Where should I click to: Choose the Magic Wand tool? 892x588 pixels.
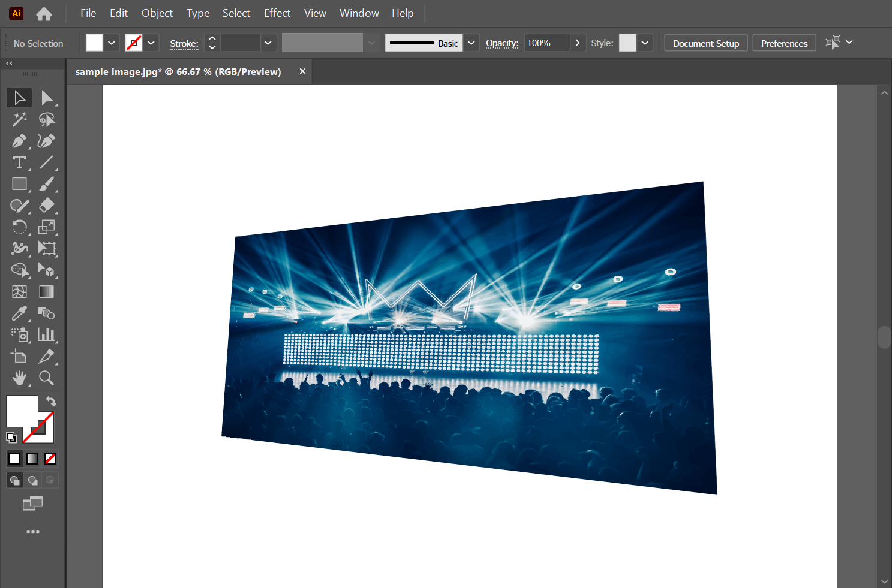pyautogui.click(x=19, y=119)
